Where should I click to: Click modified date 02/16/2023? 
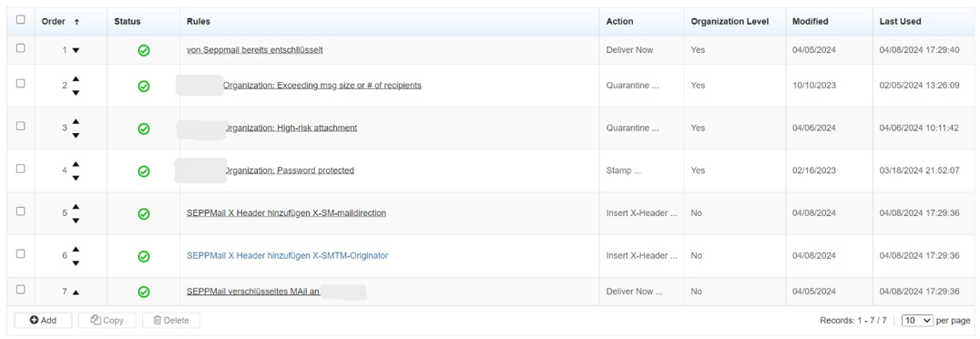click(x=813, y=170)
